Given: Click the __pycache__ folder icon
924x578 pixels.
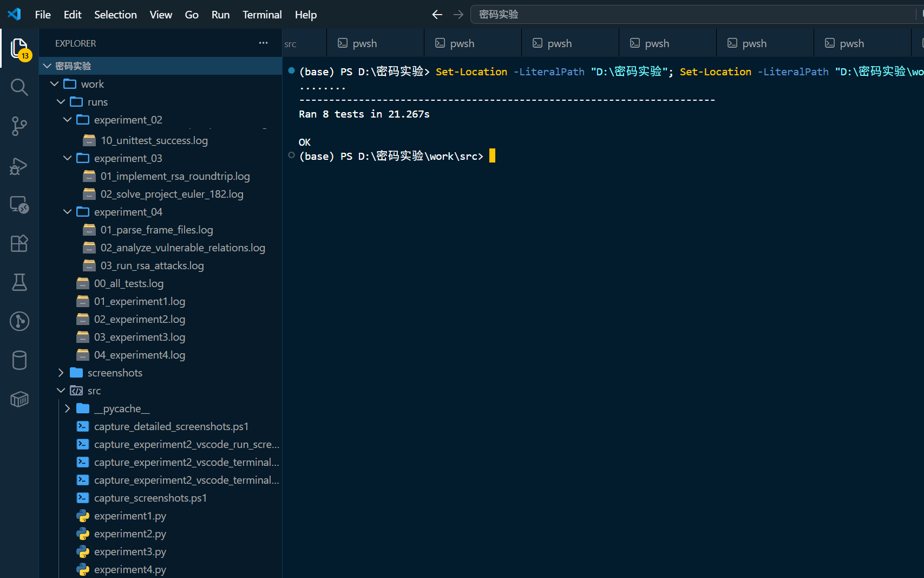Looking at the screenshot, I should tap(83, 408).
